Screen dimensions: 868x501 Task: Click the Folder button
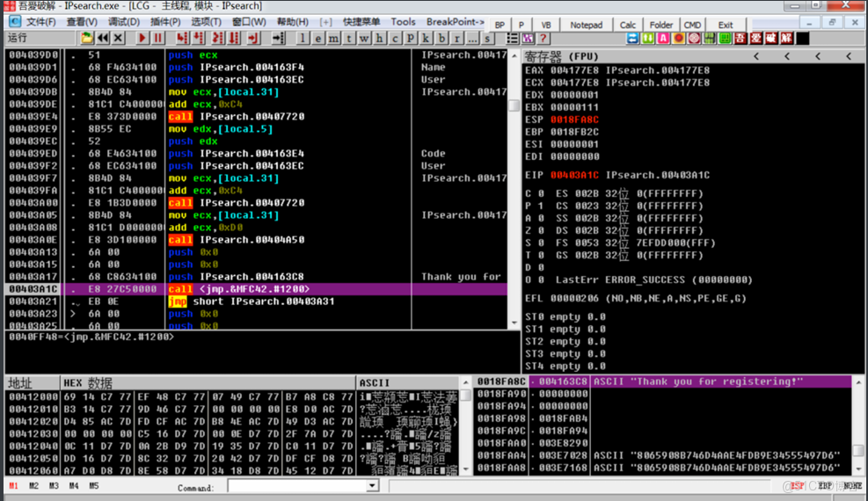[x=661, y=25]
